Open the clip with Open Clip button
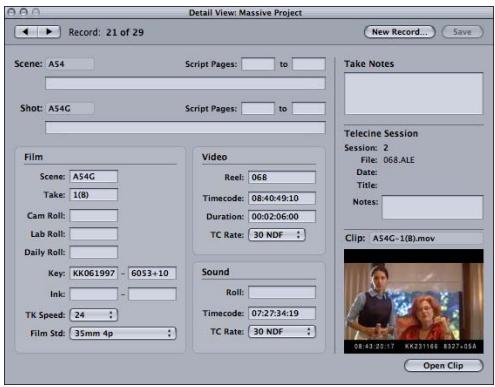The image size is (495, 387). [x=443, y=366]
